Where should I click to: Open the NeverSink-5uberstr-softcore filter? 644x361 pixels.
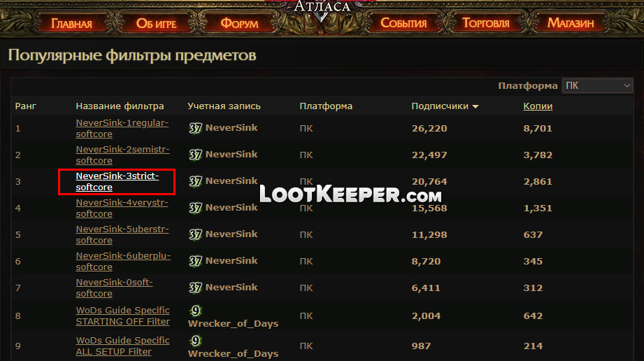click(122, 234)
